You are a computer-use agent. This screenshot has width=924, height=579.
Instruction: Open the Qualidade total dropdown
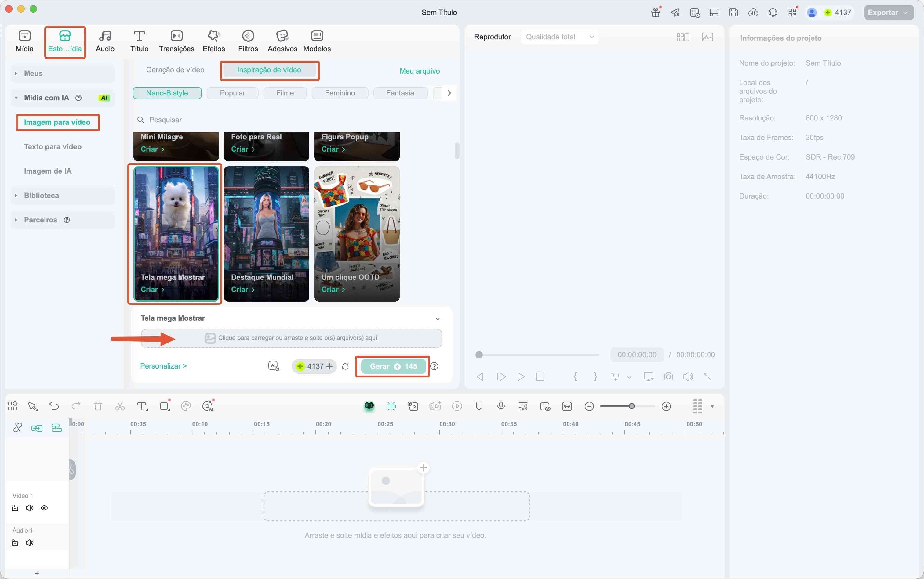click(559, 37)
